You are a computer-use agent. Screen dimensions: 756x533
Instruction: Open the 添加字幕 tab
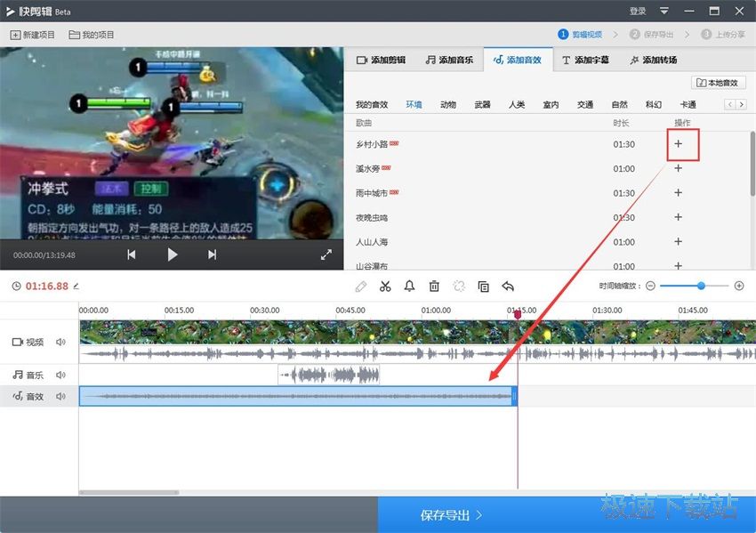(x=585, y=60)
